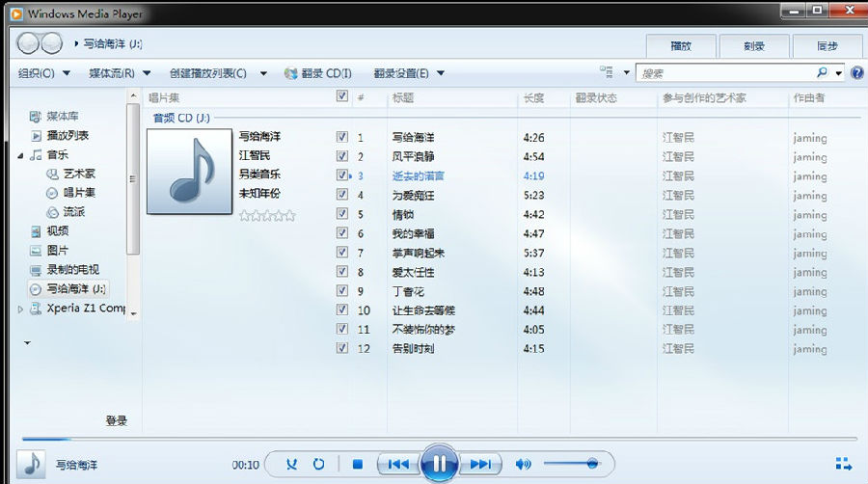Toggle shuffle playback
This screenshot has width=868, height=484.
click(291, 464)
